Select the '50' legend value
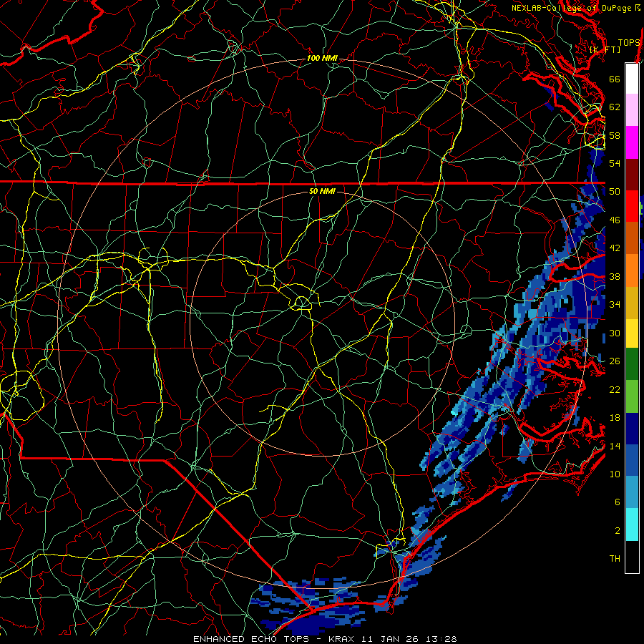Viewport: 644px width, 644px height. (615, 192)
